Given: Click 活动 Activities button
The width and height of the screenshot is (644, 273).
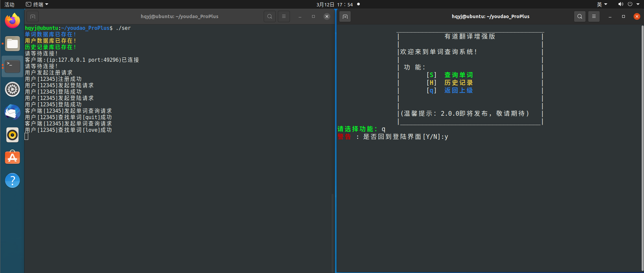Looking at the screenshot, I should coord(9,4).
